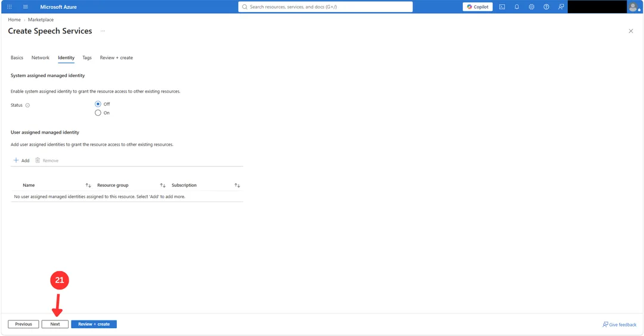Click the Previous button

pyautogui.click(x=23, y=324)
